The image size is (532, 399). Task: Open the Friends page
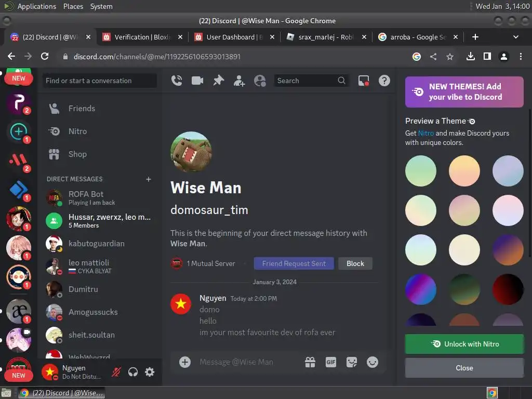[100, 109]
